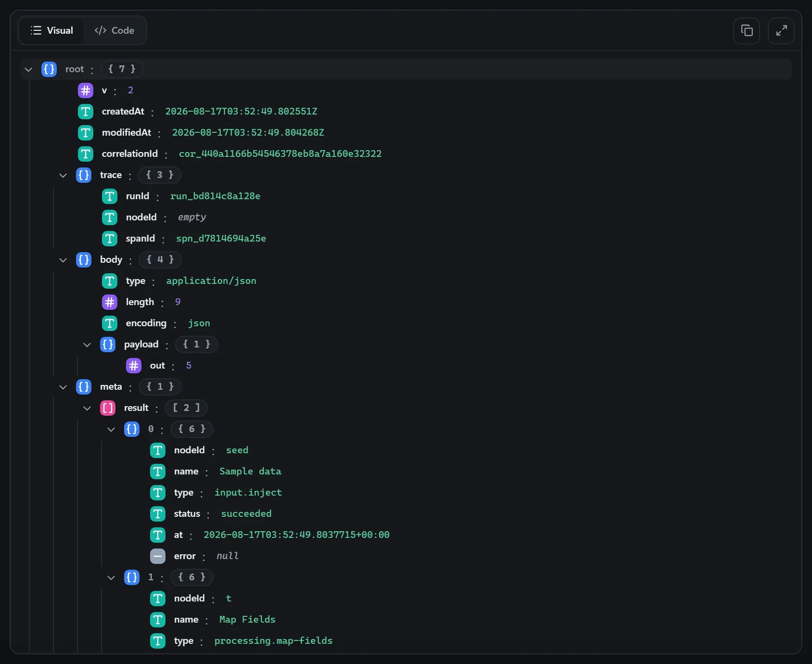Select the createdAt timestamp value
812x664 pixels.
point(241,112)
